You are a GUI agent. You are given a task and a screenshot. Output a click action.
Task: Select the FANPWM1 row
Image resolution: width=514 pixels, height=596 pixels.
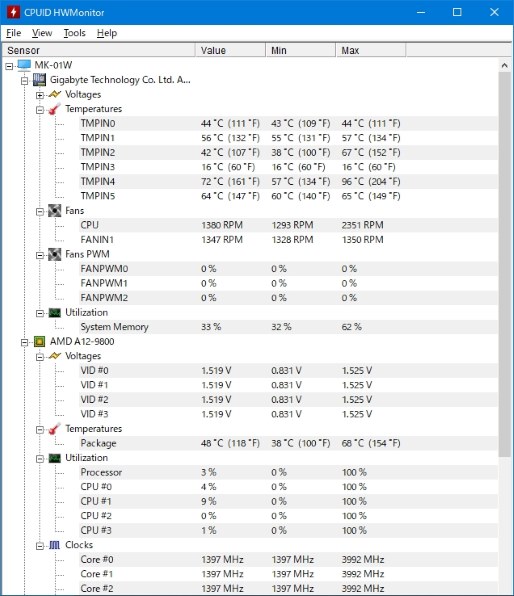pyautogui.click(x=288, y=283)
